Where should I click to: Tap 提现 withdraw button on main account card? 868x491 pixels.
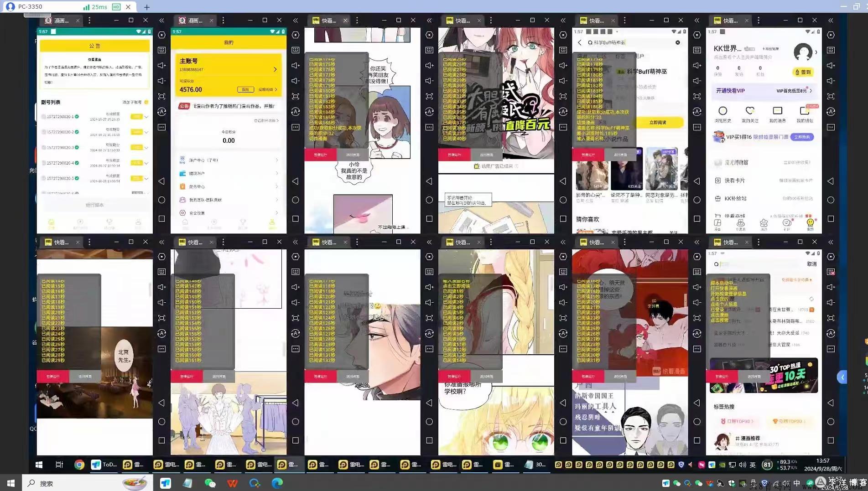pos(245,90)
